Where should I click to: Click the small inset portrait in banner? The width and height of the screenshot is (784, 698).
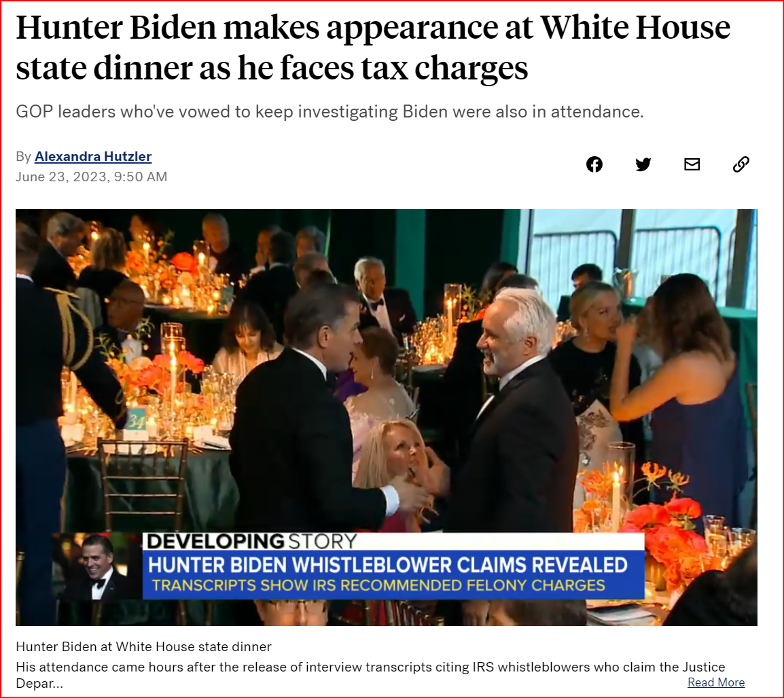[x=98, y=566]
